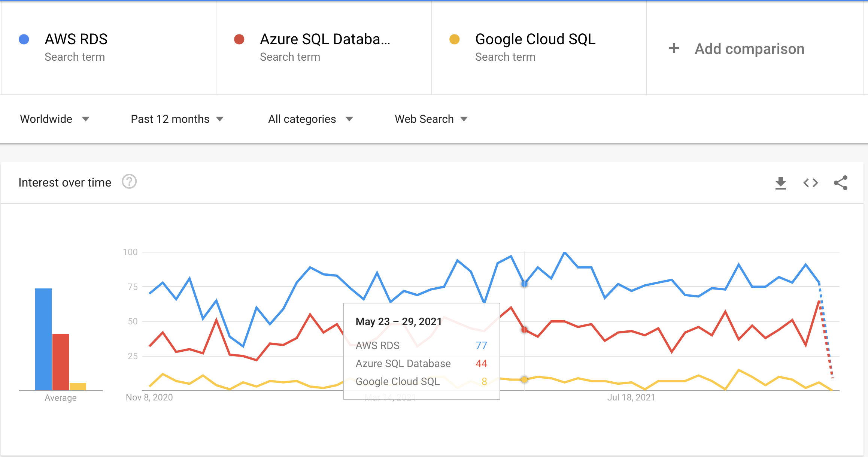Click the embed code icon

(x=810, y=183)
